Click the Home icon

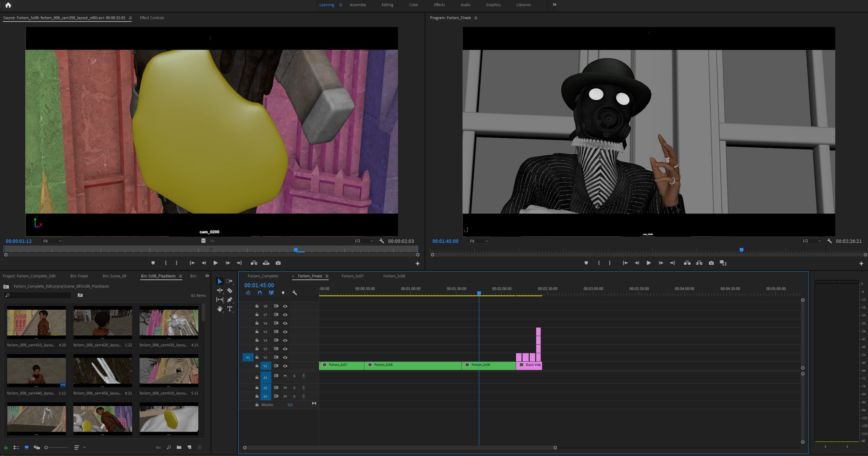point(8,5)
